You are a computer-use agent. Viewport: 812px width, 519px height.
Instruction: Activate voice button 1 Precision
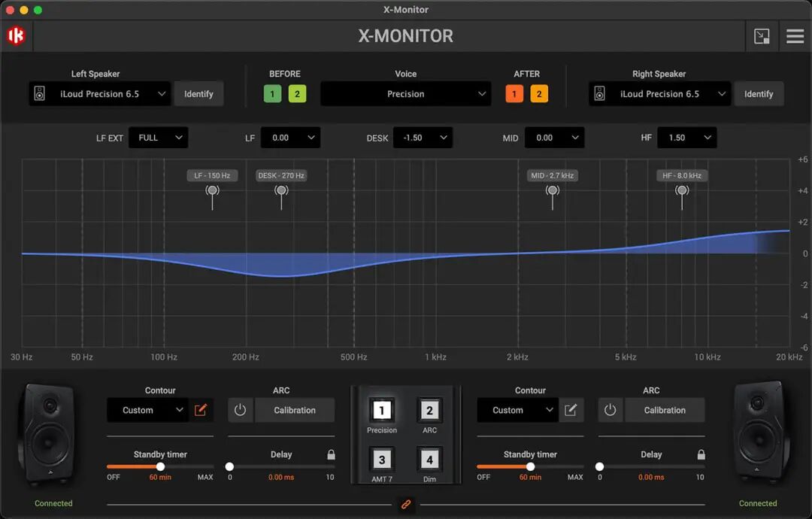pyautogui.click(x=382, y=410)
